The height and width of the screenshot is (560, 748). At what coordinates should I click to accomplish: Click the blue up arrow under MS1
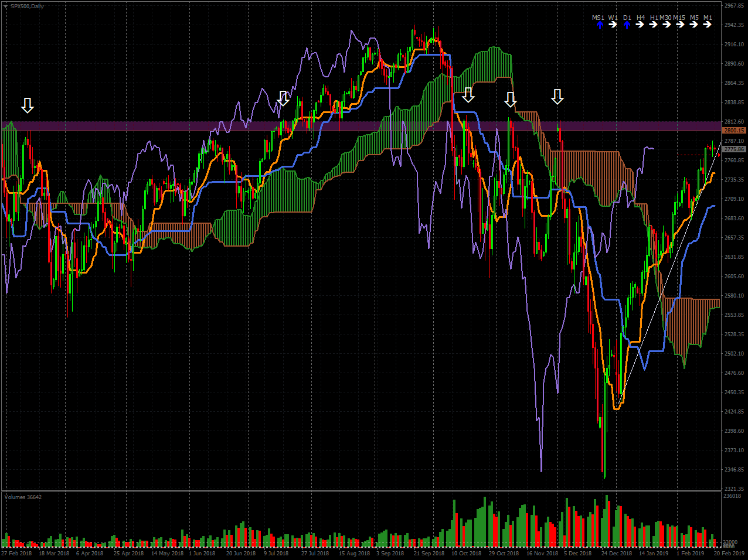tap(599, 25)
